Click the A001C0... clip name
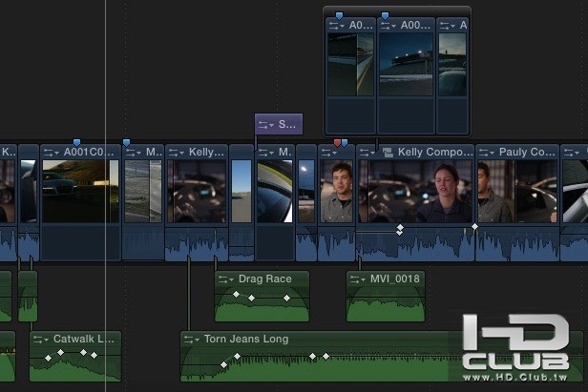The width and height of the screenshot is (588, 392). pyautogui.click(x=89, y=153)
